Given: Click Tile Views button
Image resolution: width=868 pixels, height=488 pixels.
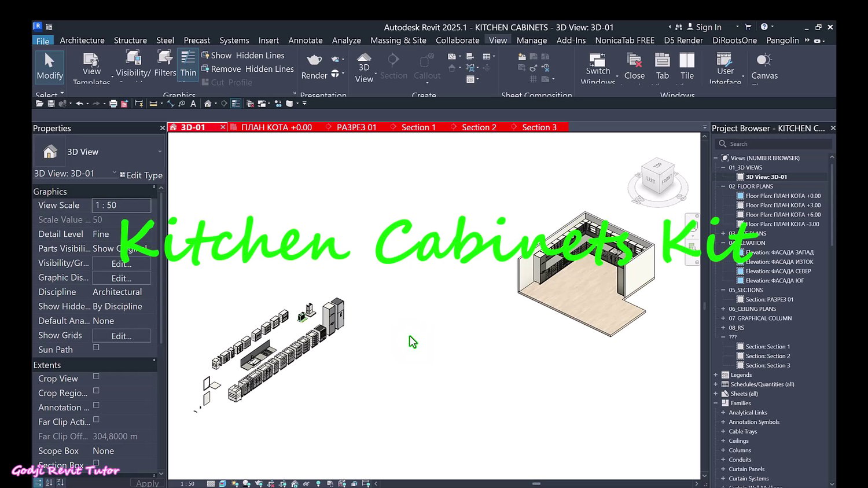Looking at the screenshot, I should coord(687,67).
